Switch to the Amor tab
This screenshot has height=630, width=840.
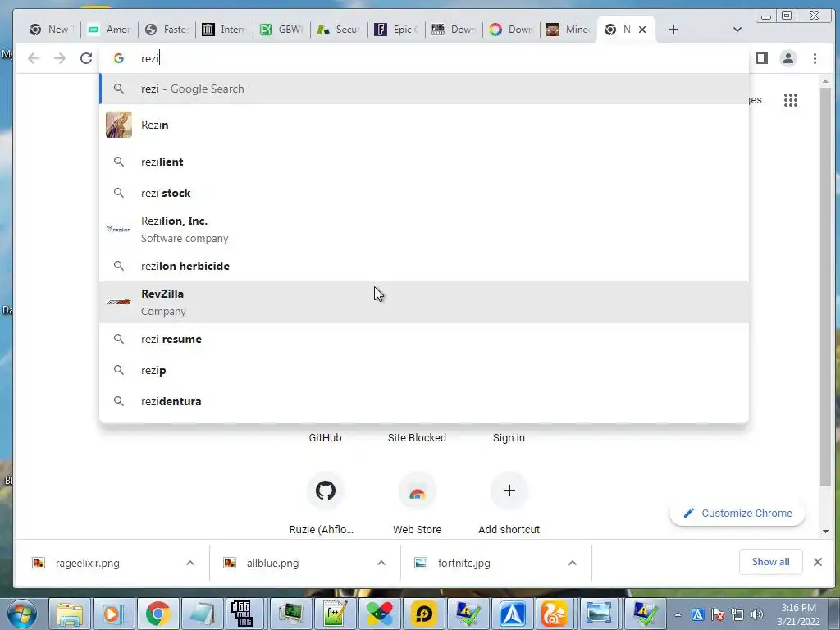coord(109,30)
